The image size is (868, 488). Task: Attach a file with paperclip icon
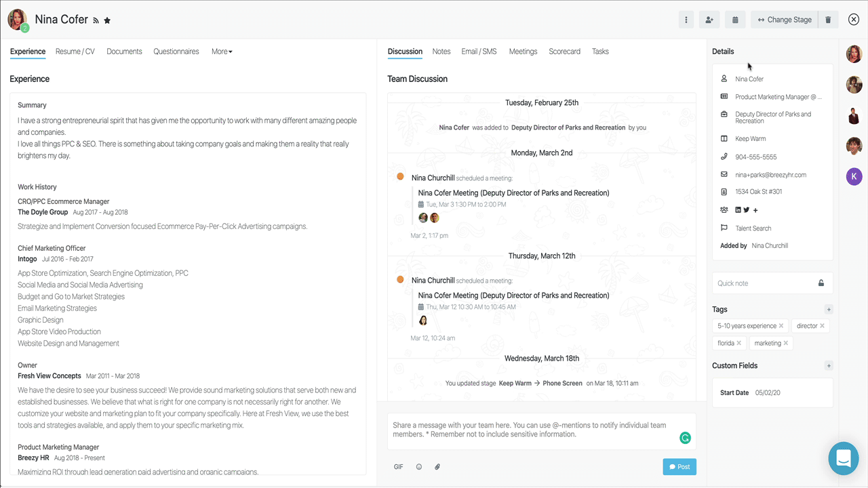point(437,467)
